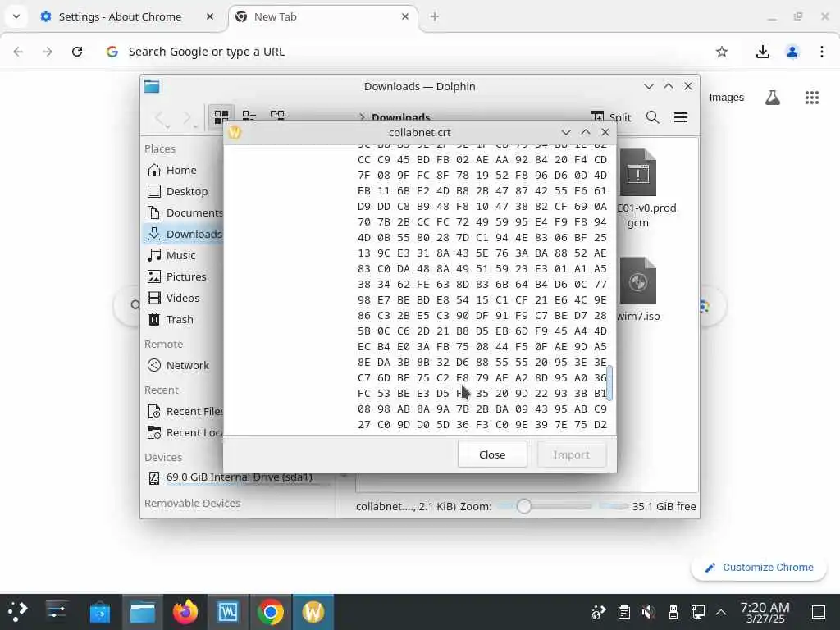This screenshot has width=840, height=630.
Task: Click the Chrome forward navigation arrow
Action: click(x=48, y=52)
